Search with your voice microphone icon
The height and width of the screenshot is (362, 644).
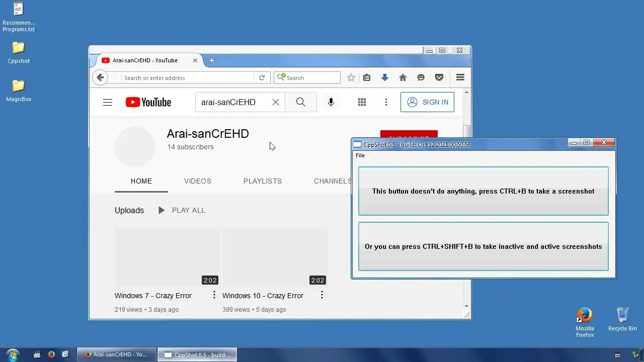[331, 102]
